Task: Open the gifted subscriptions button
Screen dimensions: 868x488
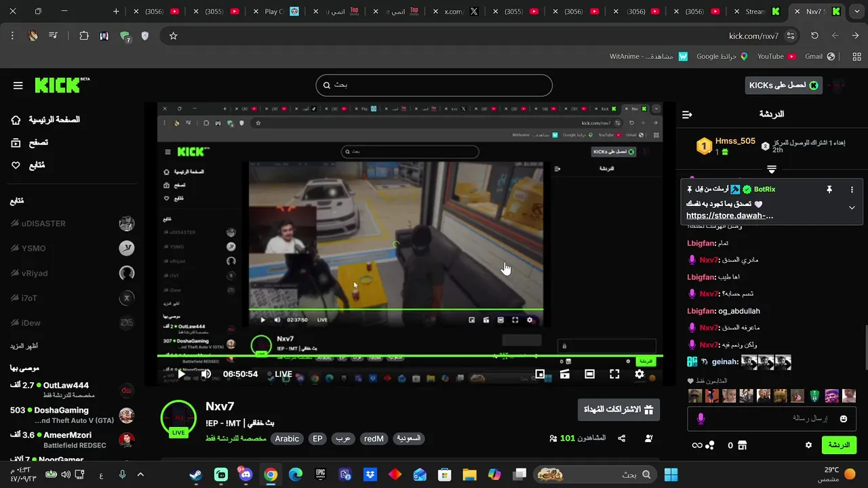Action: (x=618, y=409)
